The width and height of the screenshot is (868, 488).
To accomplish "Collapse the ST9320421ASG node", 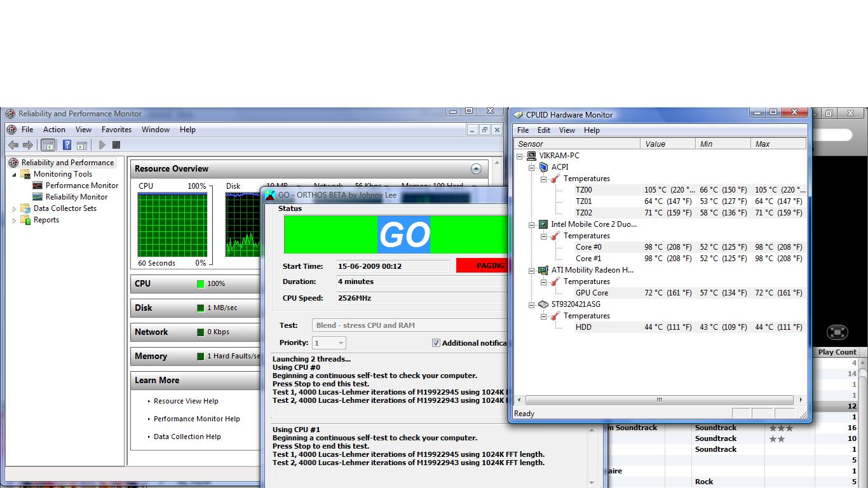I will [x=532, y=304].
